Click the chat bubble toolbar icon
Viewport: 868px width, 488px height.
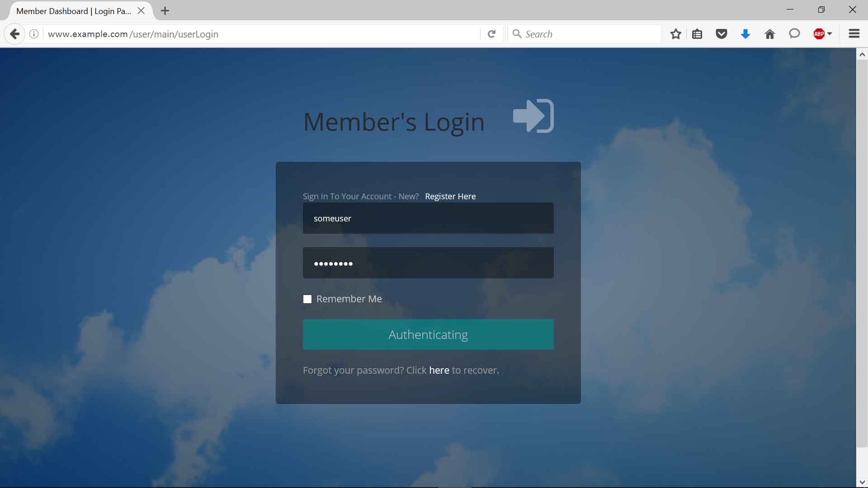(x=794, y=34)
